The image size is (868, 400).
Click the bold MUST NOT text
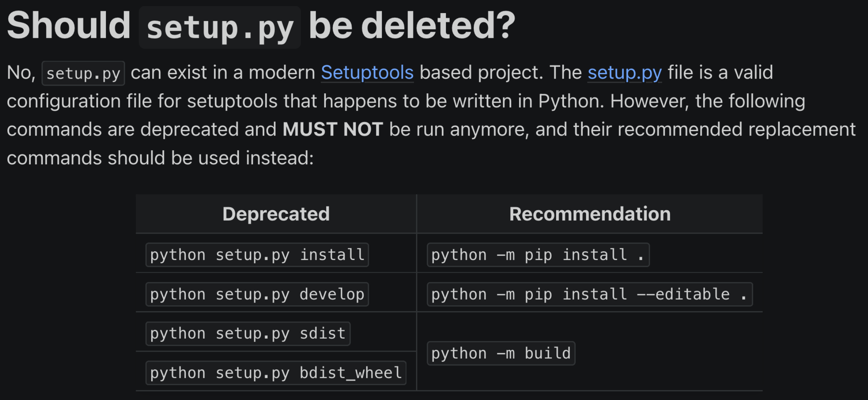coord(333,130)
